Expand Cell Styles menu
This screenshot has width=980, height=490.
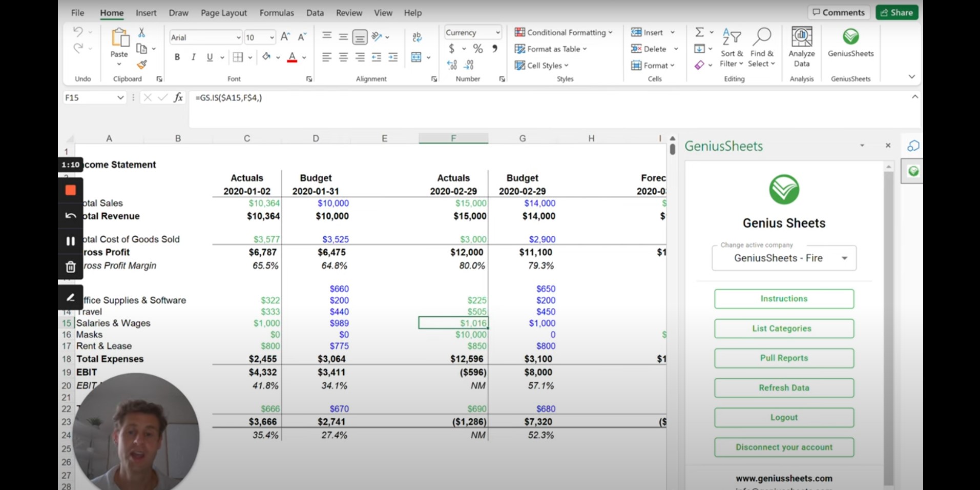[x=541, y=65]
